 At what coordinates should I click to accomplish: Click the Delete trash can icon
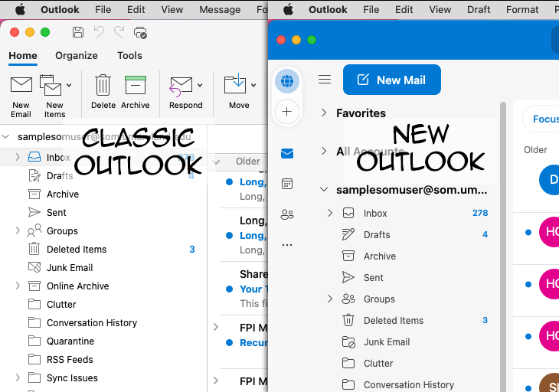(x=103, y=85)
